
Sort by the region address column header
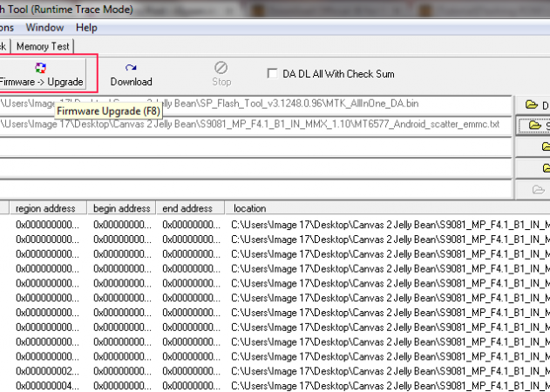[x=45, y=209]
